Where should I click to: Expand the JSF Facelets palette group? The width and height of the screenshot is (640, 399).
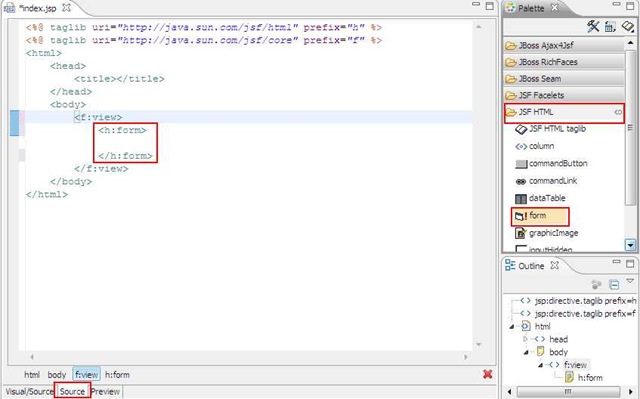[x=564, y=95]
